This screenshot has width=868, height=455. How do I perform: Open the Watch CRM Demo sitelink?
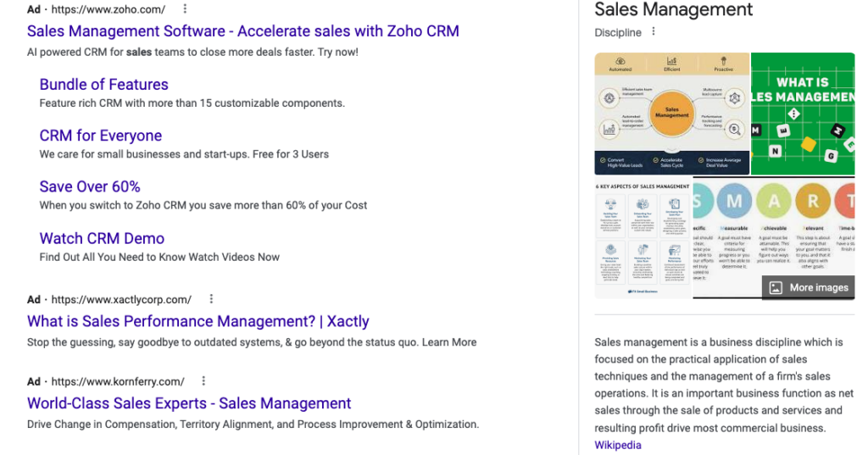pyautogui.click(x=102, y=238)
